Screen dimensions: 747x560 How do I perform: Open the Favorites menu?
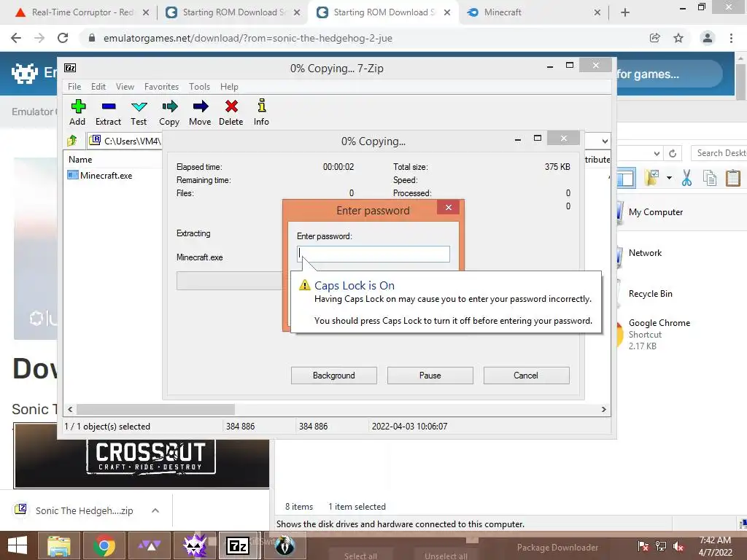coord(161,87)
